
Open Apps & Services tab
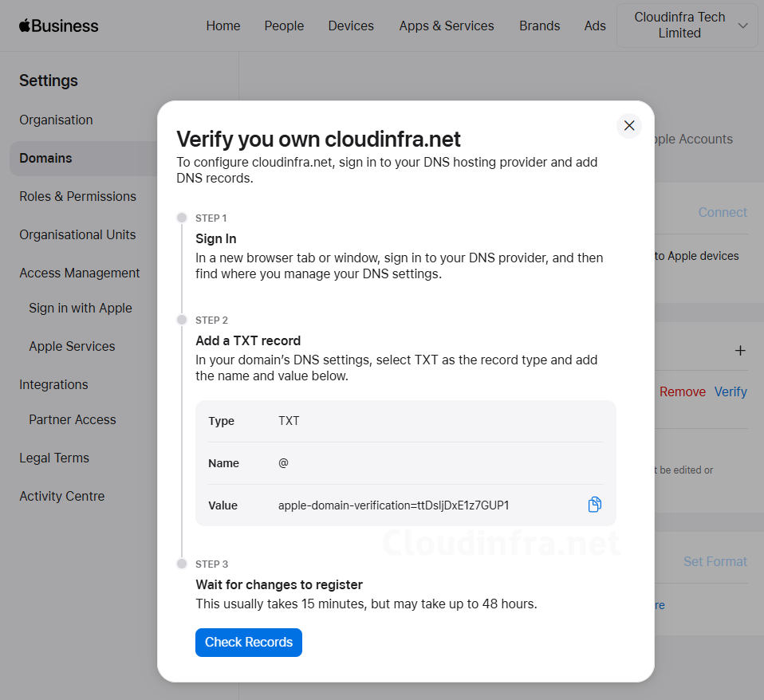[447, 26]
